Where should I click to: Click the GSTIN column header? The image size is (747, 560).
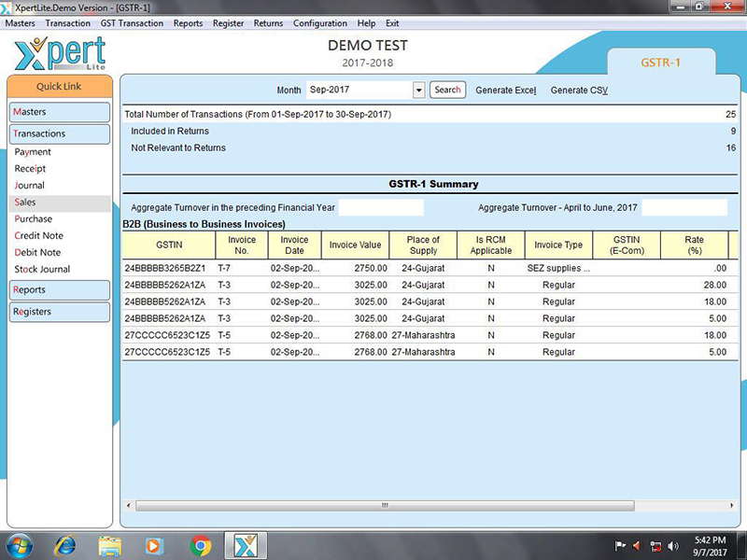(169, 245)
